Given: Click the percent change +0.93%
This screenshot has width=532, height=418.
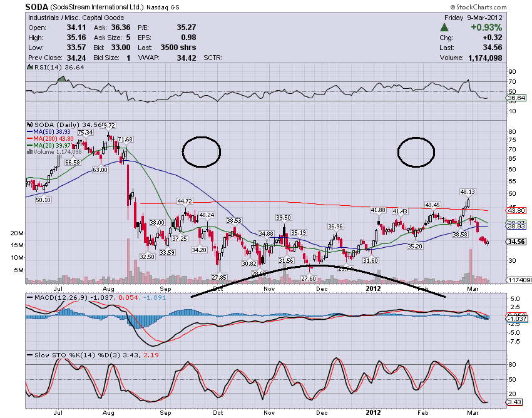Looking at the screenshot, I should tap(486, 28).
